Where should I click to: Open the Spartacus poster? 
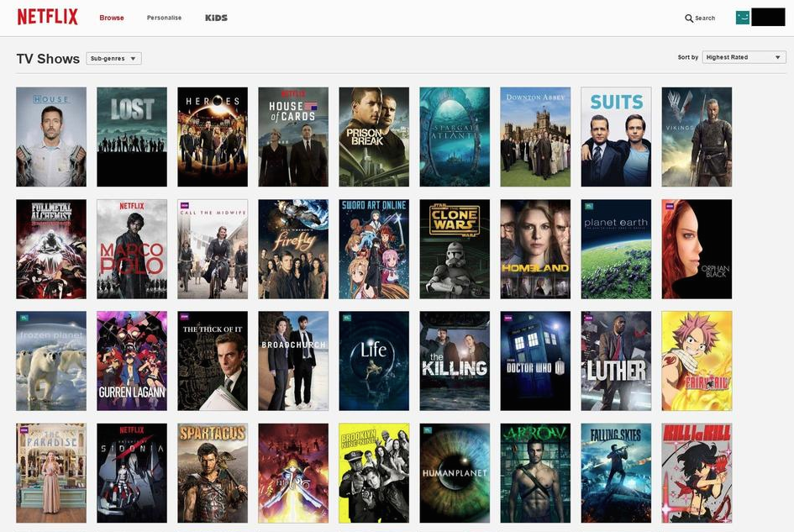[x=213, y=473]
